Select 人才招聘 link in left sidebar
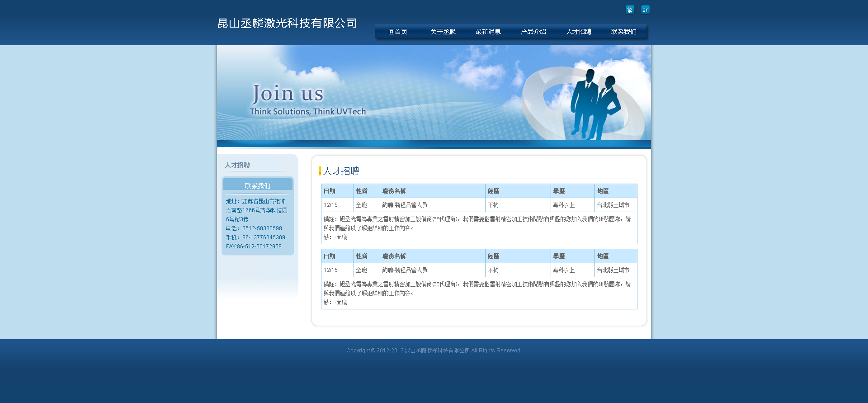Screen dimensions: 868x403 pos(237,165)
